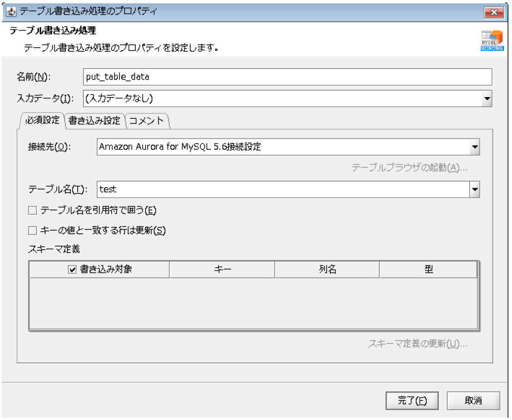
Task: Close the properties dialog window
Action: click(493, 11)
